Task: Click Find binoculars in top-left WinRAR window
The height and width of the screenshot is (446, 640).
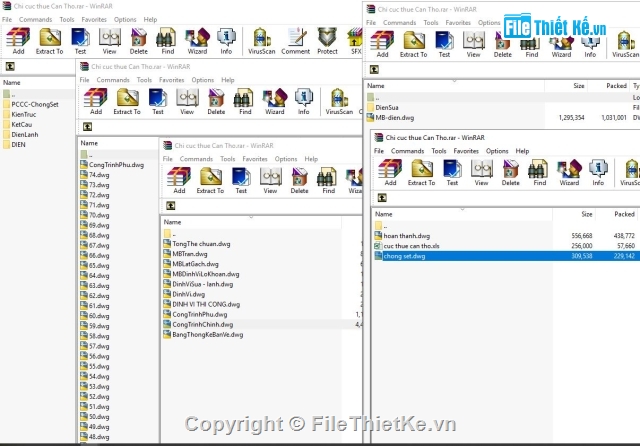Action: [x=167, y=41]
